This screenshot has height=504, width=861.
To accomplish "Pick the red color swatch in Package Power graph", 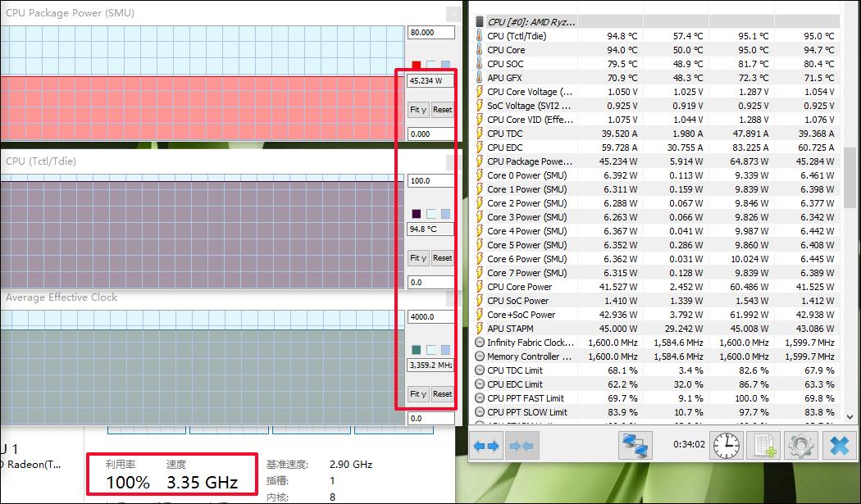I will click(x=417, y=66).
